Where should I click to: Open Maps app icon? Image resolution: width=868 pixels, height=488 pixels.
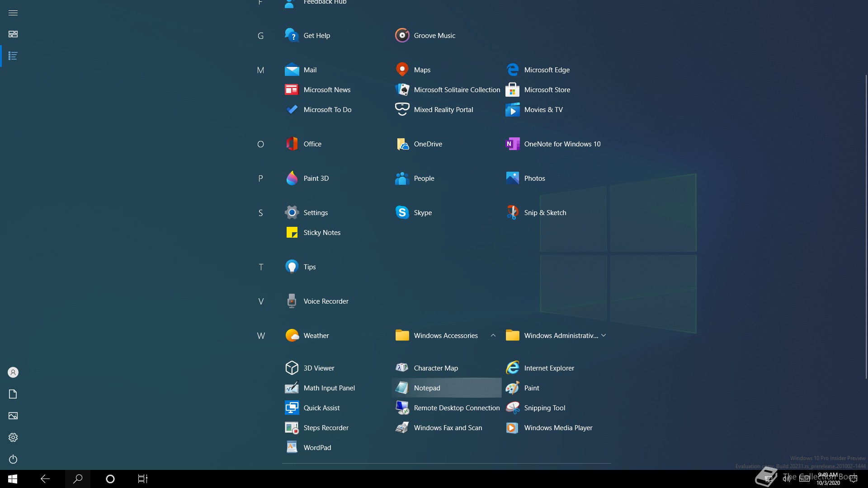tap(402, 70)
